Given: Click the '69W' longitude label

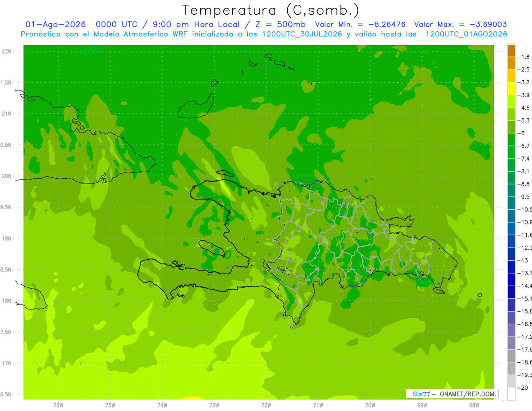Looking at the screenshot, I should (422, 405).
